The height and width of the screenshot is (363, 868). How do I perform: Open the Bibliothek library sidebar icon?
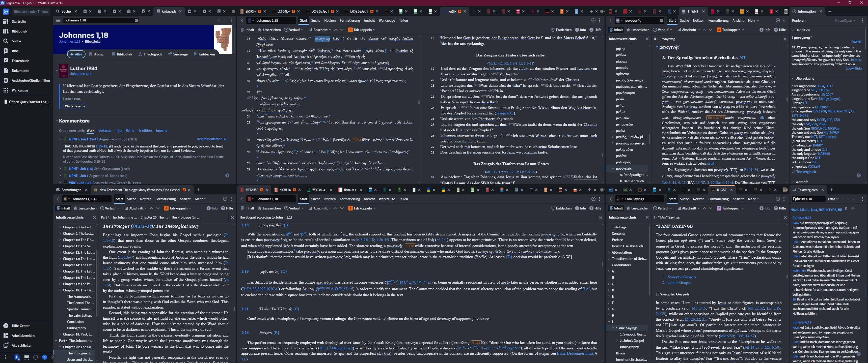[6, 31]
